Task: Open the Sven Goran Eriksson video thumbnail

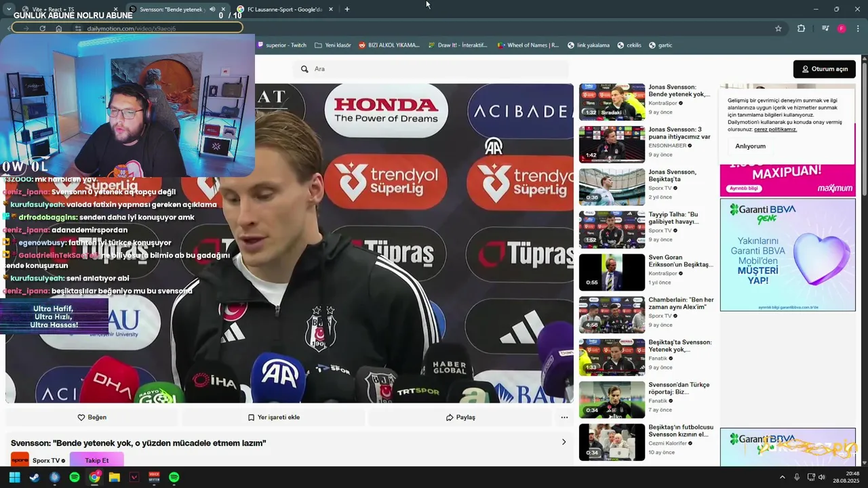Action: 612,272
